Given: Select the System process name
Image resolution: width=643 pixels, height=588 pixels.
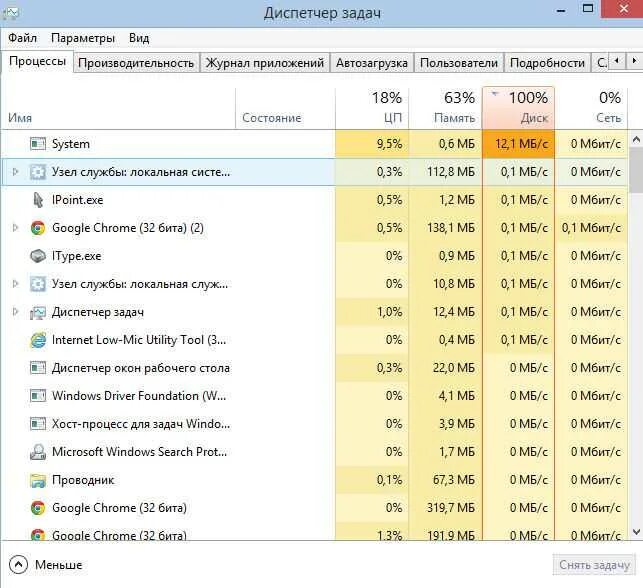Looking at the screenshot, I should point(71,144).
